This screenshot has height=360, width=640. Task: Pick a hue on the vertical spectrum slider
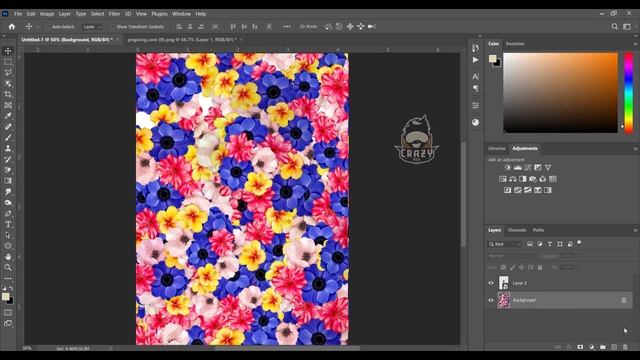(x=629, y=93)
